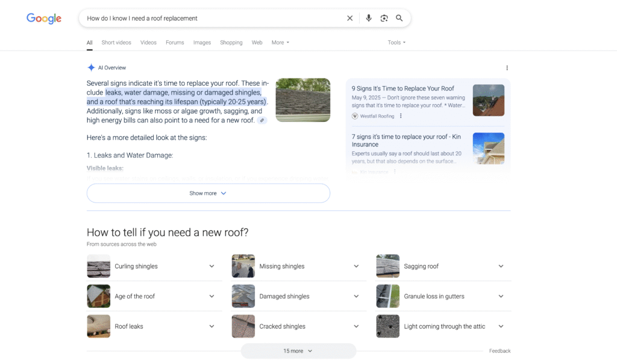Click 'From sources across the web' text

point(122,244)
